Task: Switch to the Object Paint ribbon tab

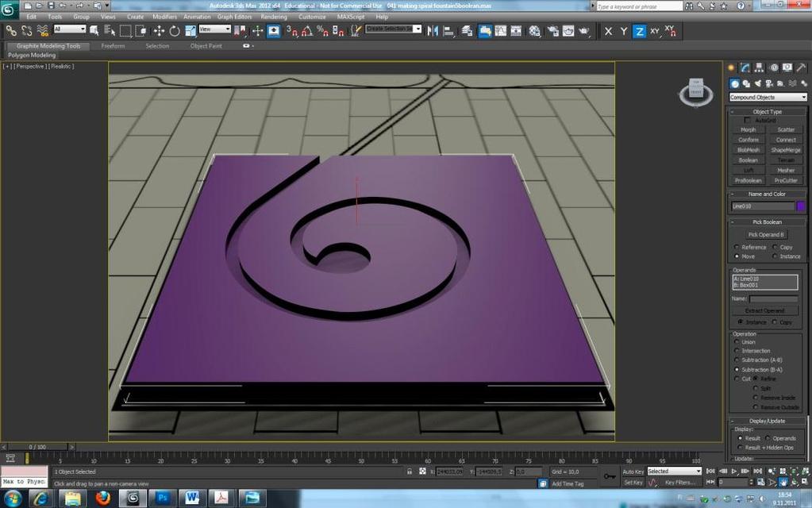Action: 206,46
